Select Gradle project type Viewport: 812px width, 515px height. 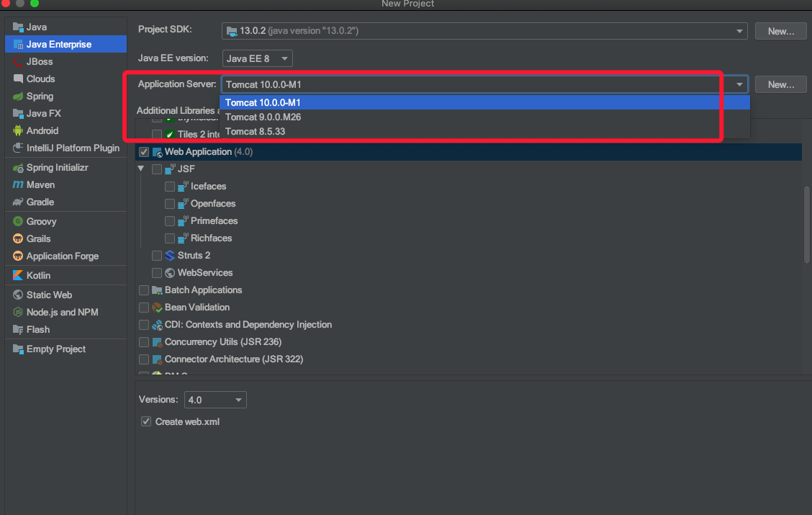coord(66,202)
